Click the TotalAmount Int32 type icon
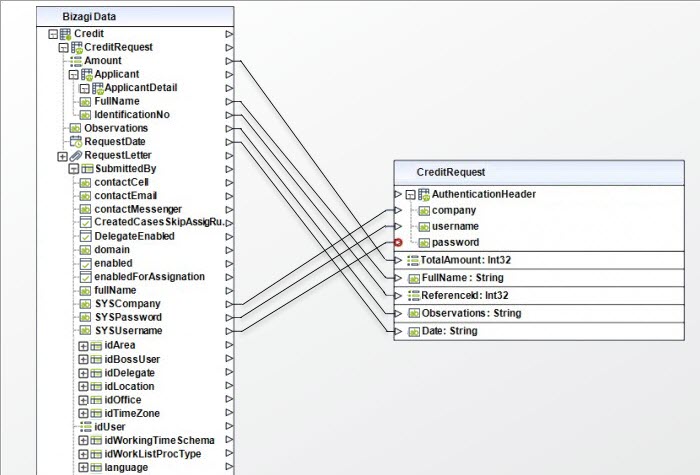Screen dimensions: 700x475 pyautogui.click(x=413, y=261)
